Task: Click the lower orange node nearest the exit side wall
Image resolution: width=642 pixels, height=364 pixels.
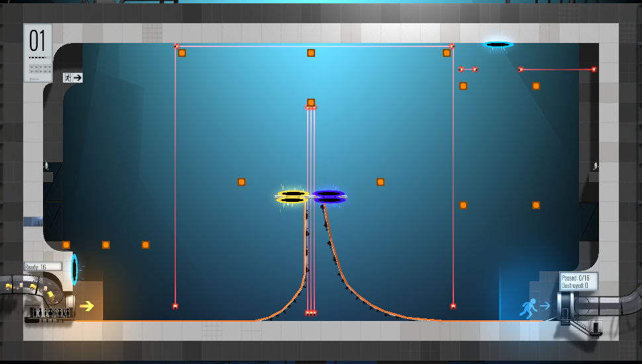Action: pos(536,205)
